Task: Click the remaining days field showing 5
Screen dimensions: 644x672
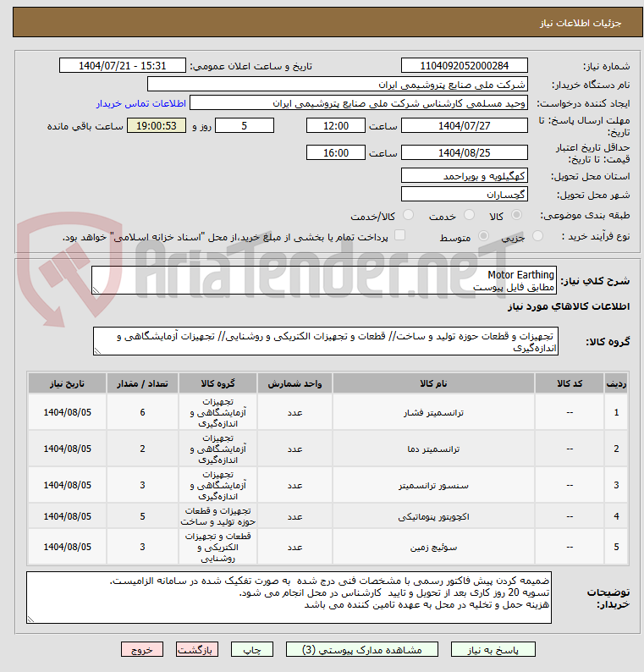Action: [245, 125]
